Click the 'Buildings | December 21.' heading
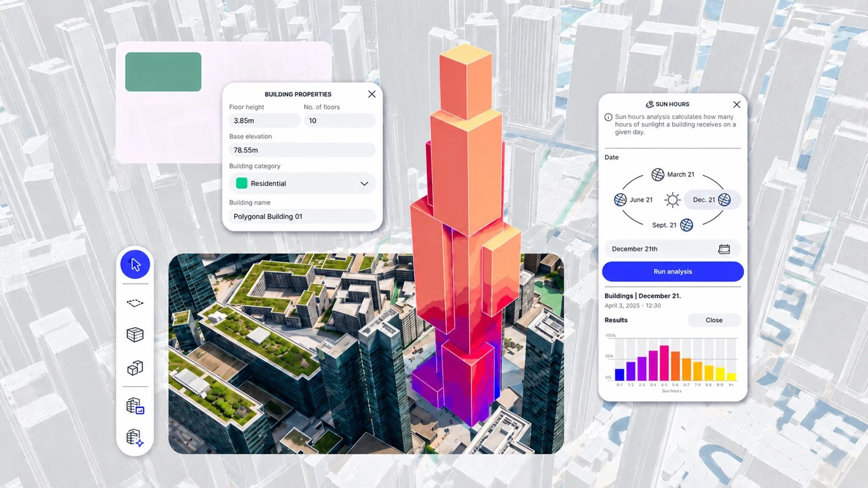The image size is (868, 488). pyautogui.click(x=642, y=296)
